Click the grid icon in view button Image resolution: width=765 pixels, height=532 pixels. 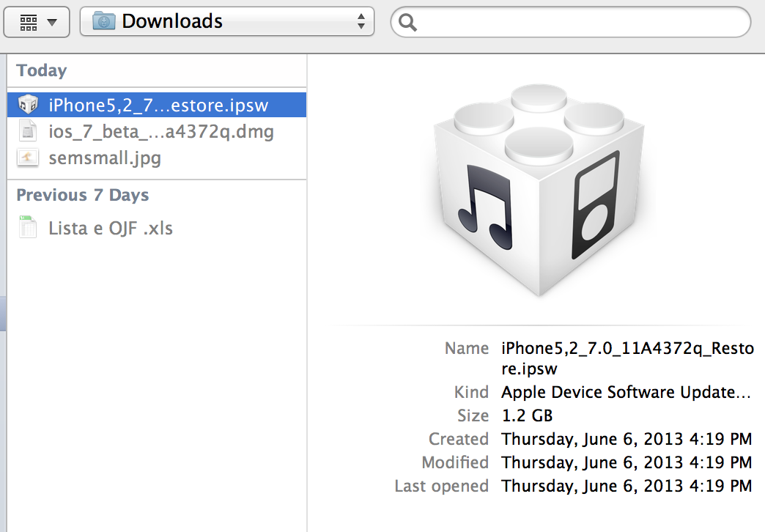pos(29,23)
